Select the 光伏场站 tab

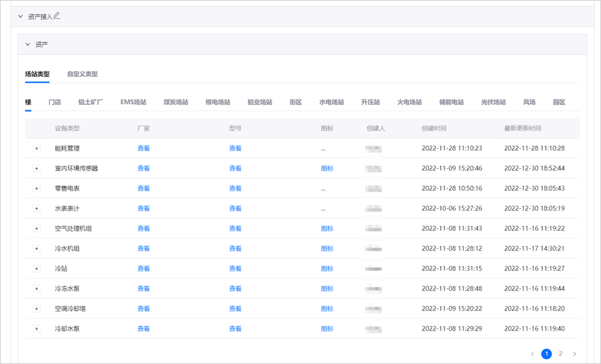[493, 102]
